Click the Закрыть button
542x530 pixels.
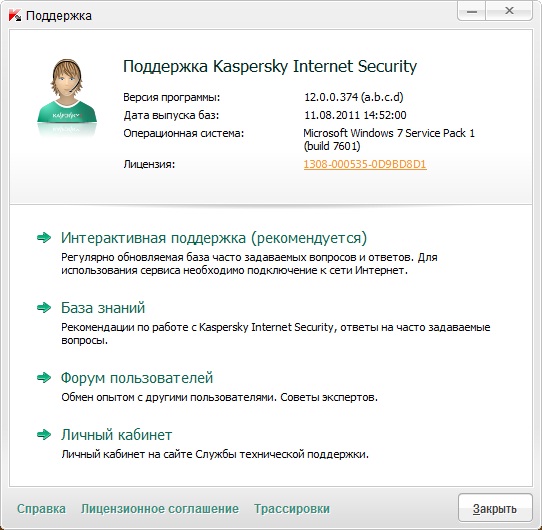pyautogui.click(x=495, y=508)
